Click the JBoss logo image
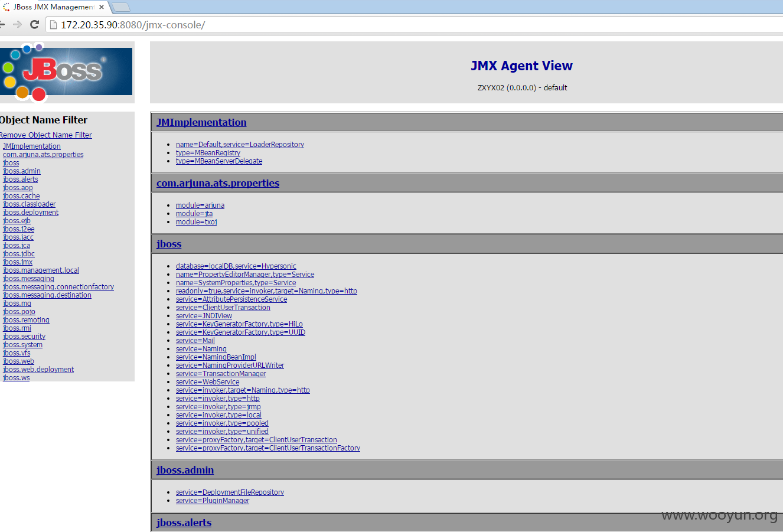The width and height of the screenshot is (783, 532). coord(66,71)
